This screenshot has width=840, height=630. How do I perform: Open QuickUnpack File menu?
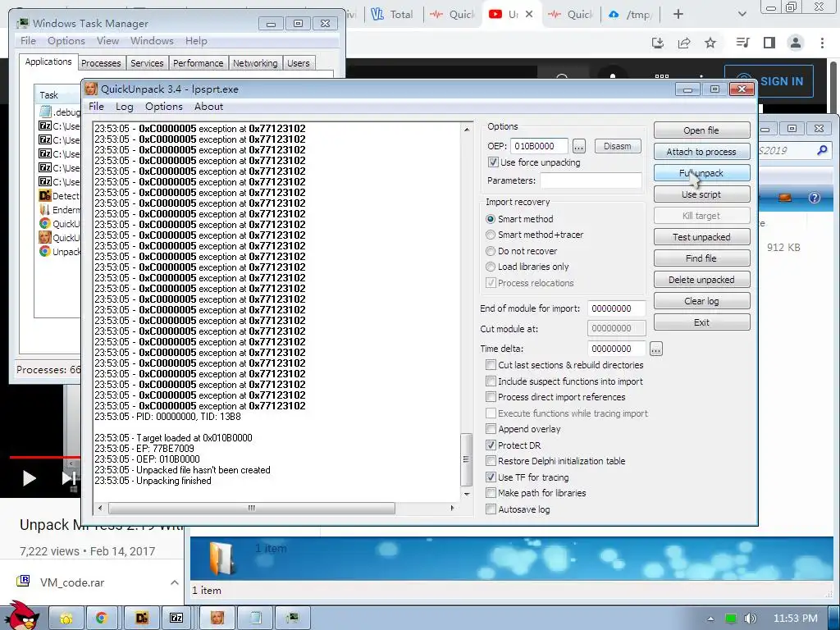click(x=97, y=106)
